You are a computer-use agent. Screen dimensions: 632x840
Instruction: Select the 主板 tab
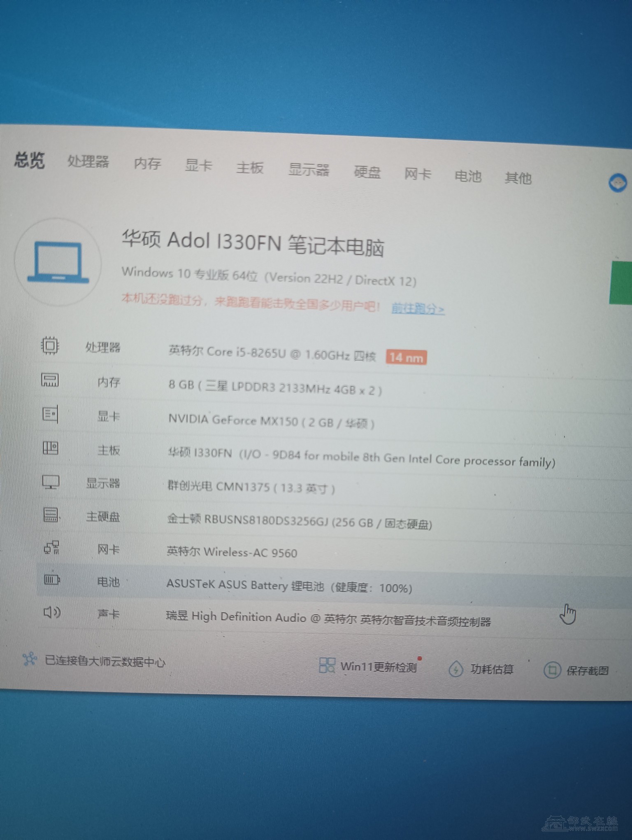pos(250,168)
